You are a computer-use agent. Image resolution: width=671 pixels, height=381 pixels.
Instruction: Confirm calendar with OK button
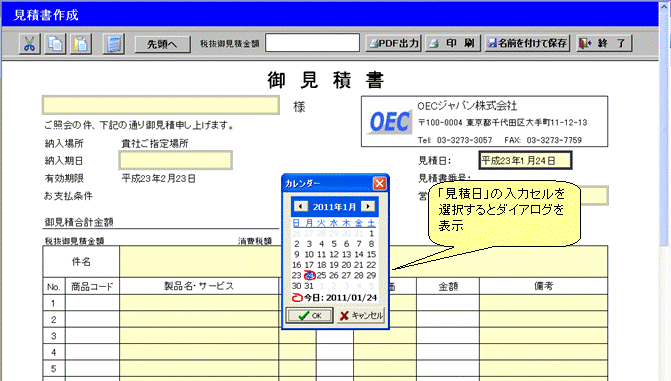click(x=309, y=316)
